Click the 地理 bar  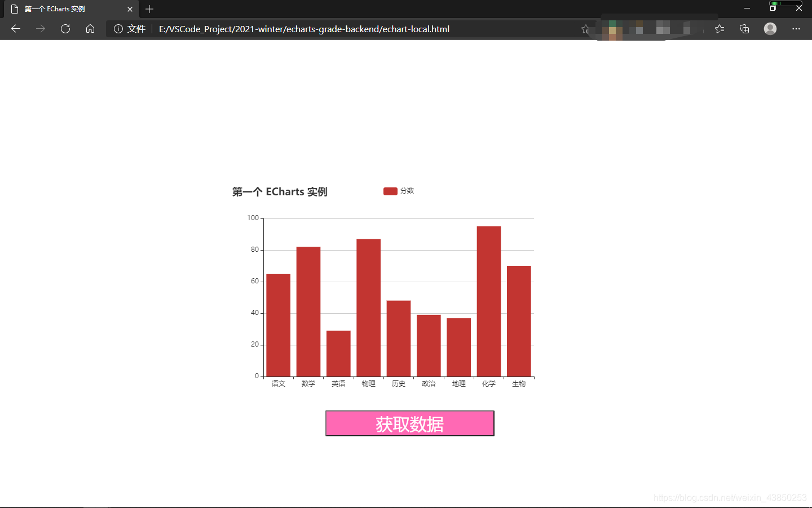pos(459,347)
